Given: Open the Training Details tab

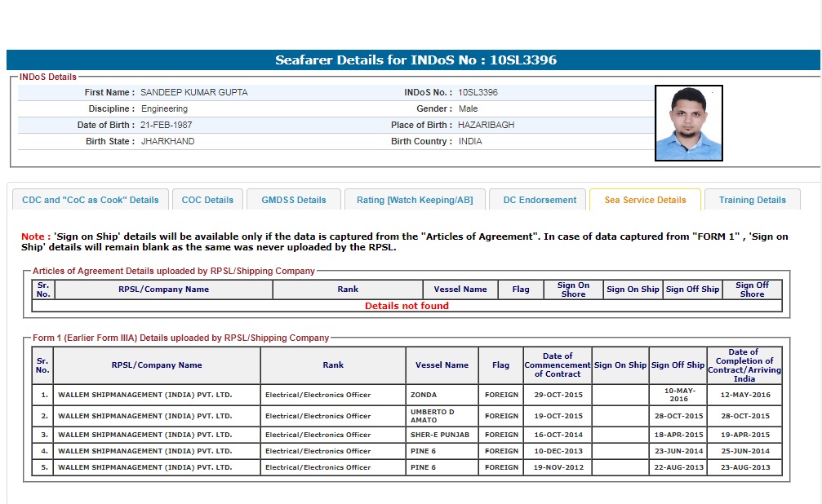Looking at the screenshot, I should (753, 200).
